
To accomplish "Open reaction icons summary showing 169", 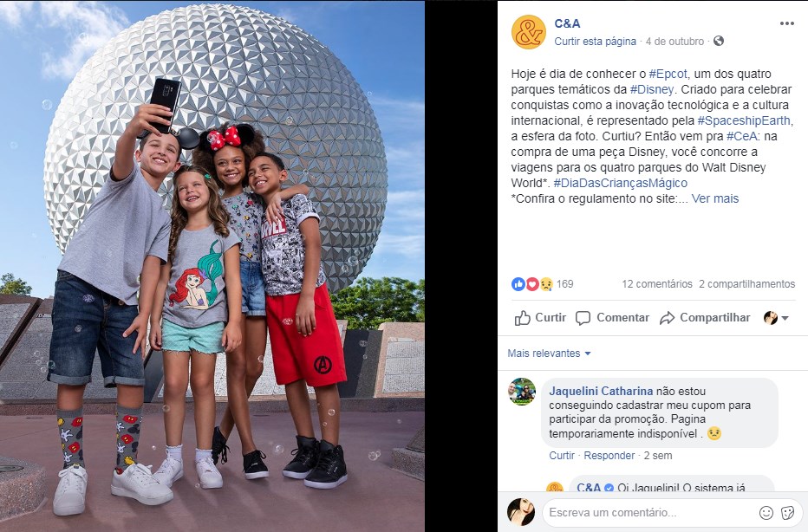I will (542, 284).
